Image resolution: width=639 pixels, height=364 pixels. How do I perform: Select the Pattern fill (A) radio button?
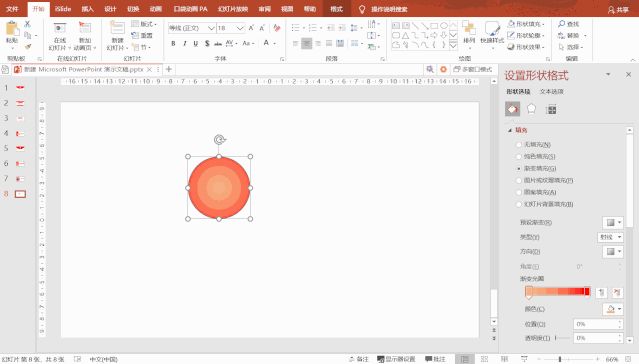(x=519, y=192)
